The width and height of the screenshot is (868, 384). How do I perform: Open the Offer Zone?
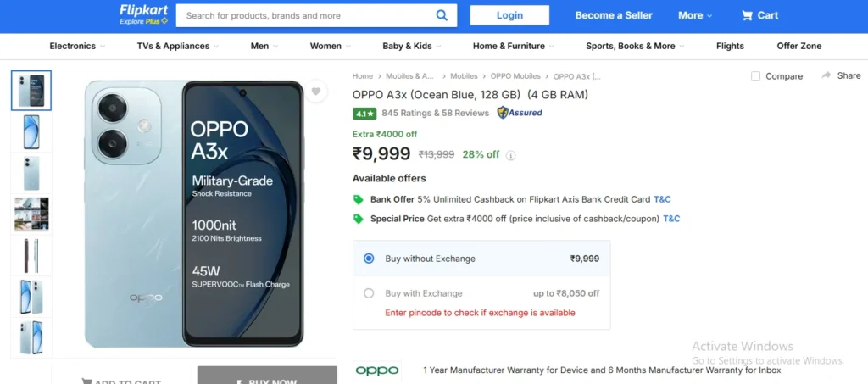click(798, 46)
